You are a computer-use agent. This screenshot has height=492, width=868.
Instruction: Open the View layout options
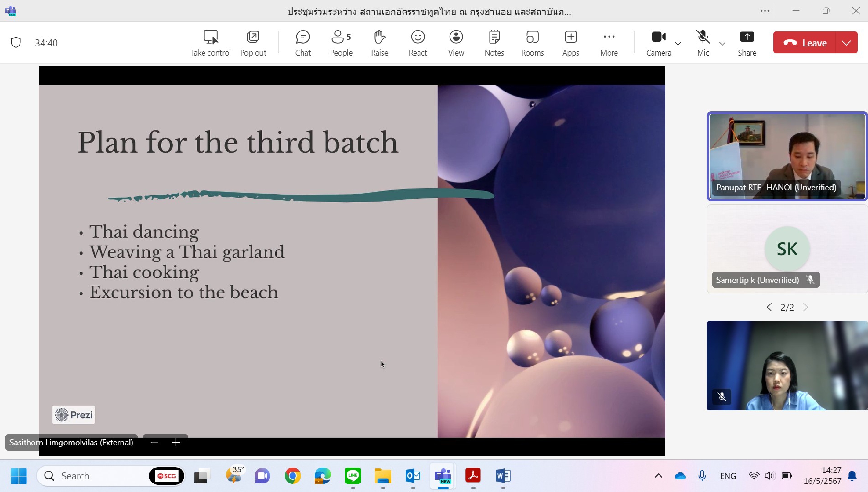(456, 43)
